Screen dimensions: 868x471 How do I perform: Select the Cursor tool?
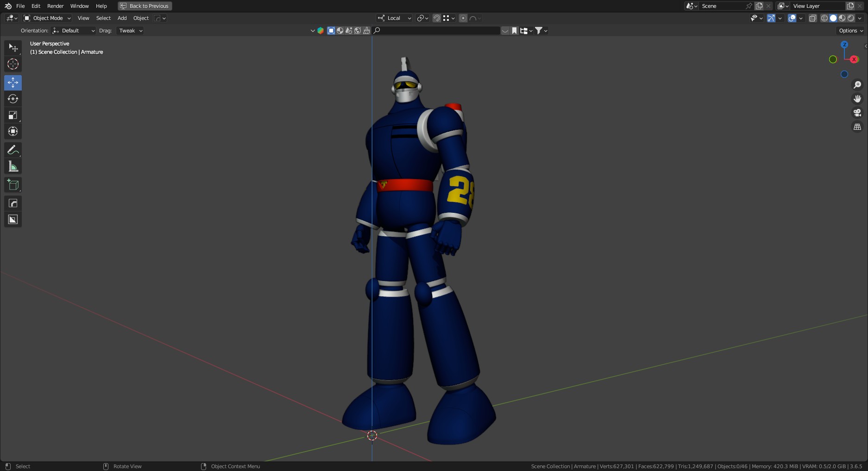[13, 64]
